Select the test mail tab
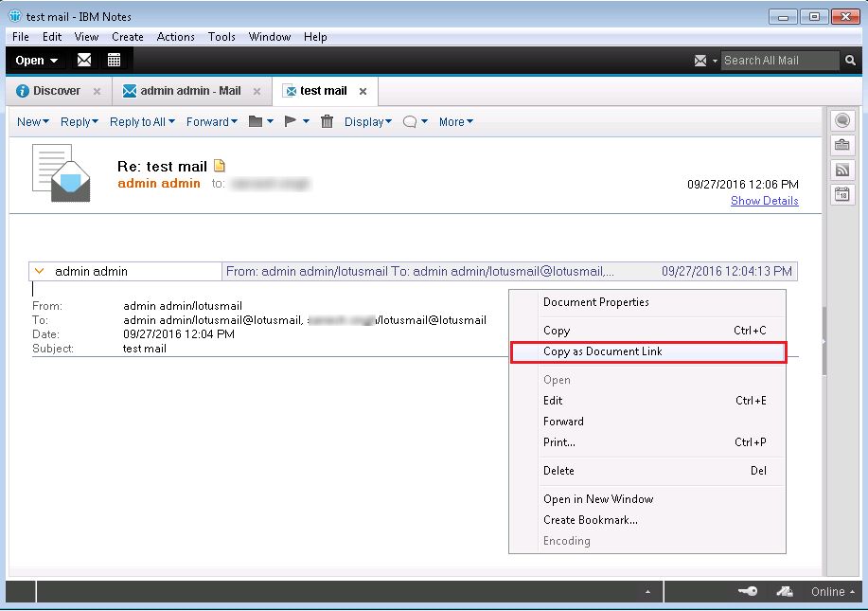 coord(324,91)
